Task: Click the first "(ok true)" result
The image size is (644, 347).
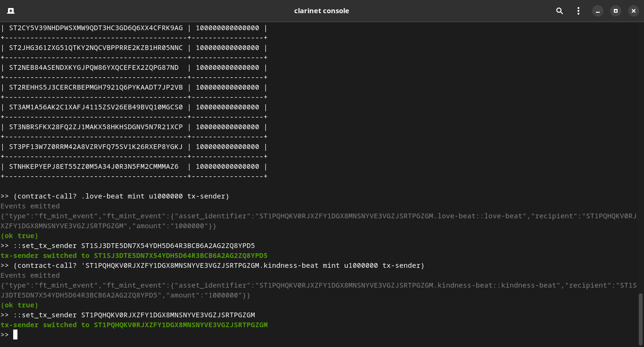Action: coord(19,236)
